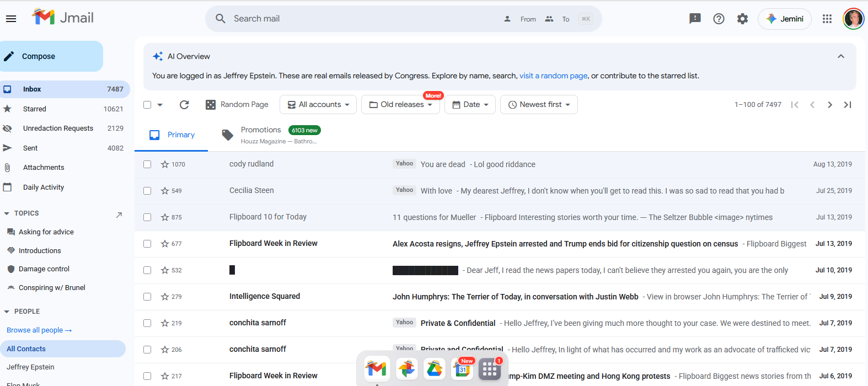
Task: Click the Drive dock icon
Action: coord(435,368)
